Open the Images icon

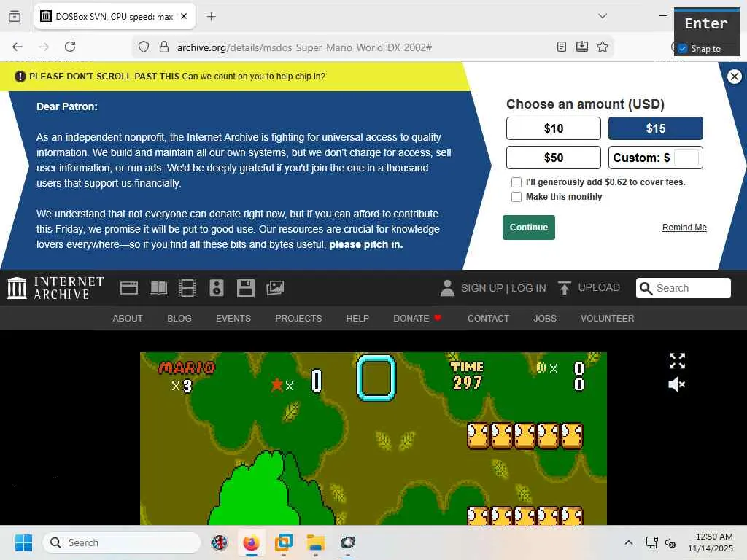[275, 288]
